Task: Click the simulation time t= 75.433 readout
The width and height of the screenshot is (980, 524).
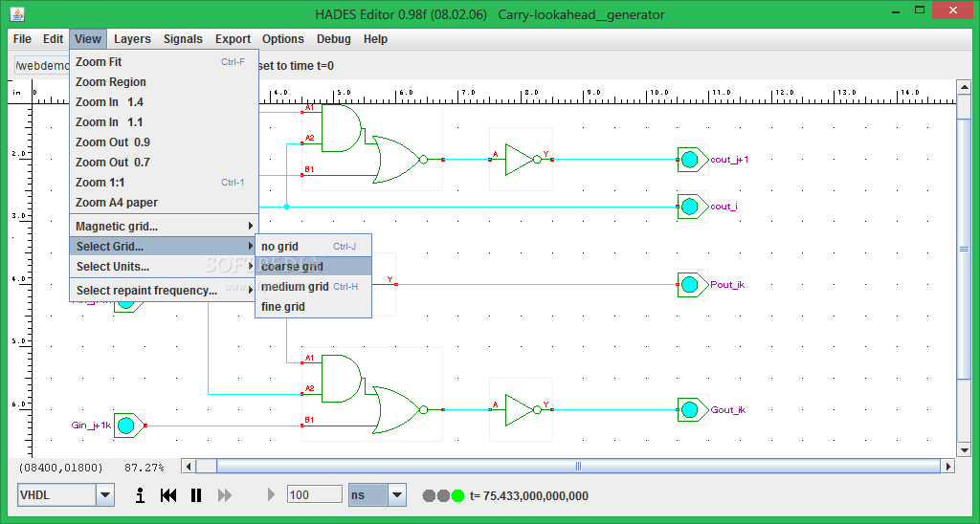Action: [528, 496]
